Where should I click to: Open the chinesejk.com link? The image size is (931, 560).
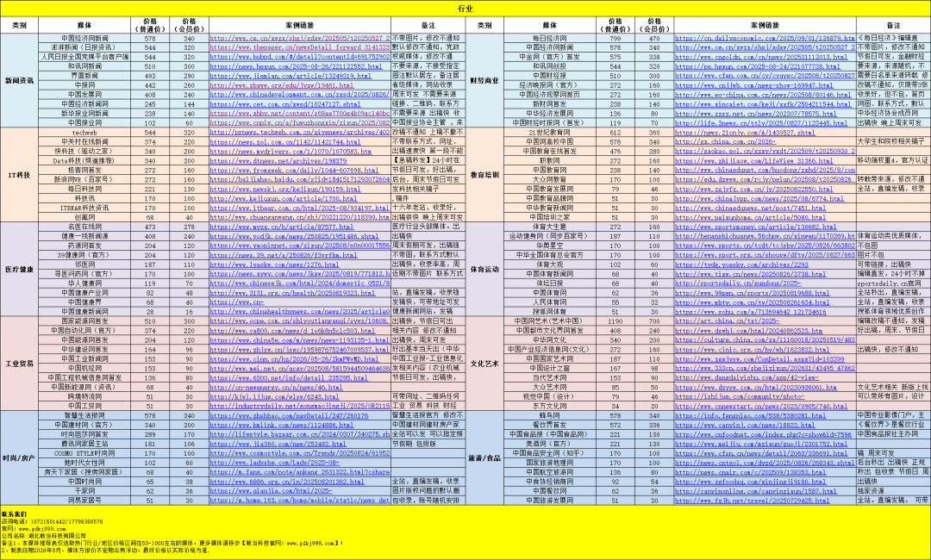299,283
